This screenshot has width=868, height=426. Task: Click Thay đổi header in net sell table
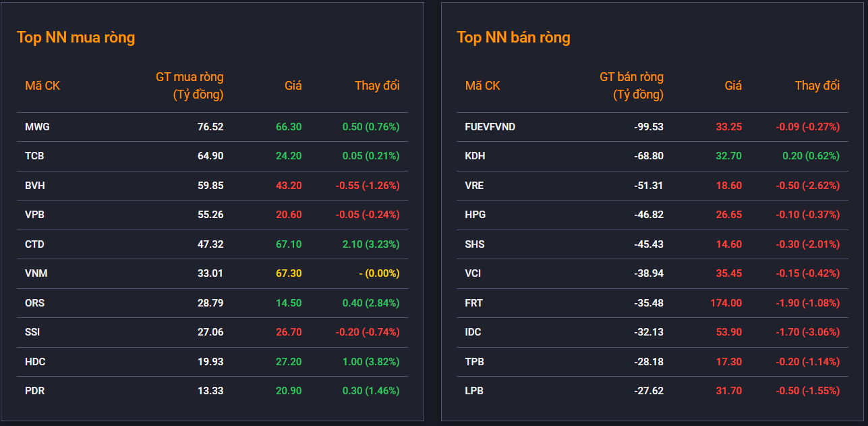point(817,86)
